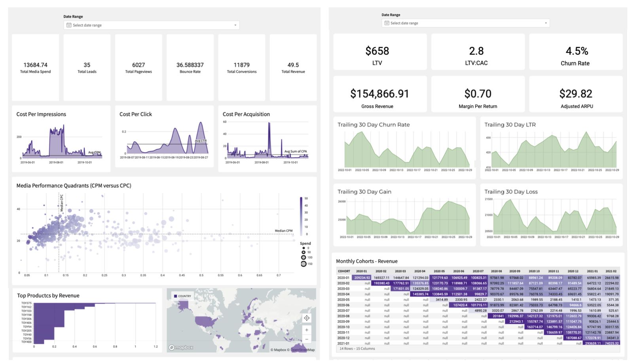
Task: Click the $154,866.91 Gross Revenue card
Action: [380, 94]
